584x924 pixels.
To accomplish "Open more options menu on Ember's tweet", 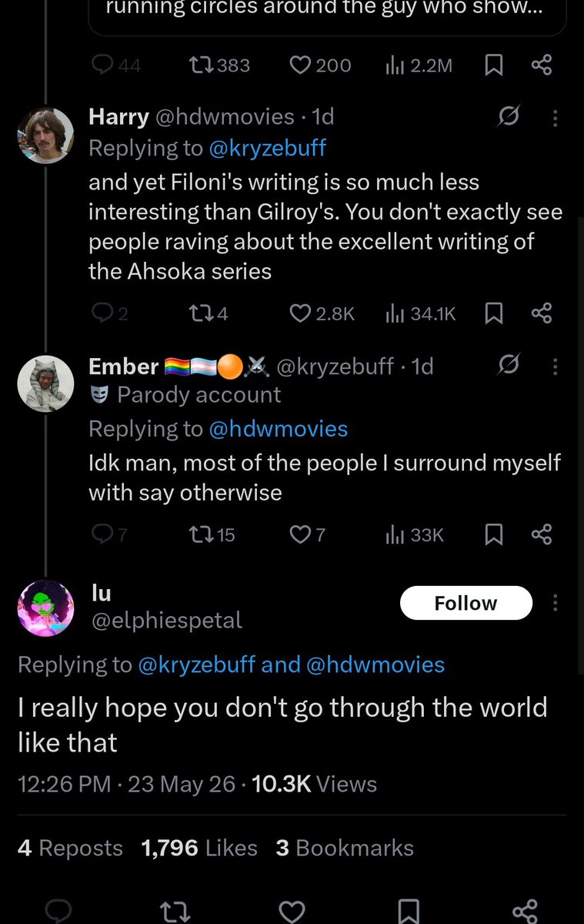I will pyautogui.click(x=556, y=367).
